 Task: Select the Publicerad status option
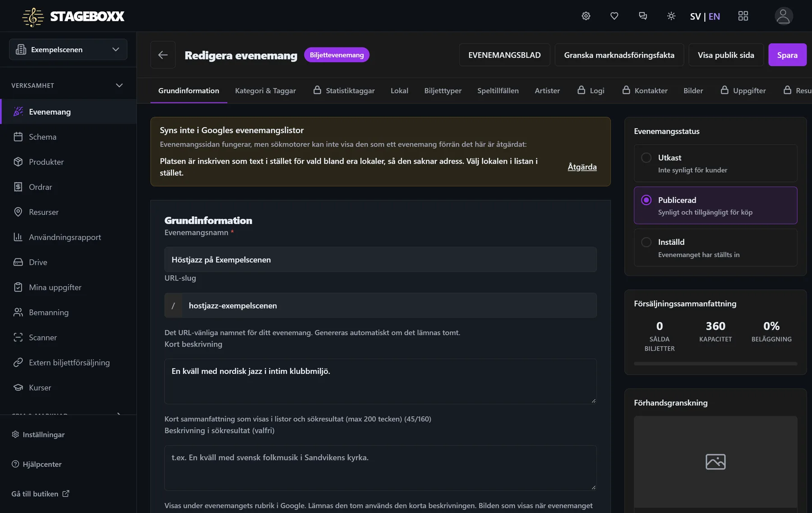coord(715,205)
